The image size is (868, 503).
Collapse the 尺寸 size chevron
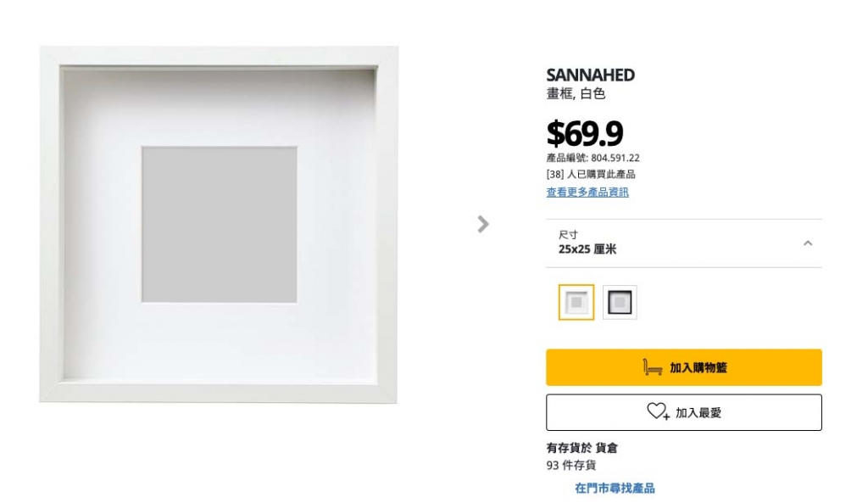point(808,243)
